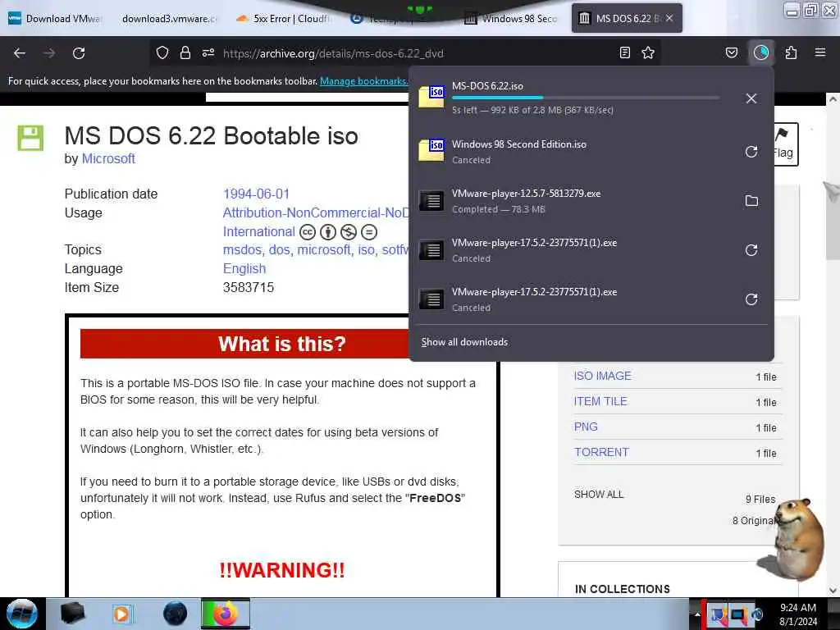Click MS-DOS 6.22.iso download progress bar
Image resolution: width=840 pixels, height=630 pixels.
tap(586, 98)
